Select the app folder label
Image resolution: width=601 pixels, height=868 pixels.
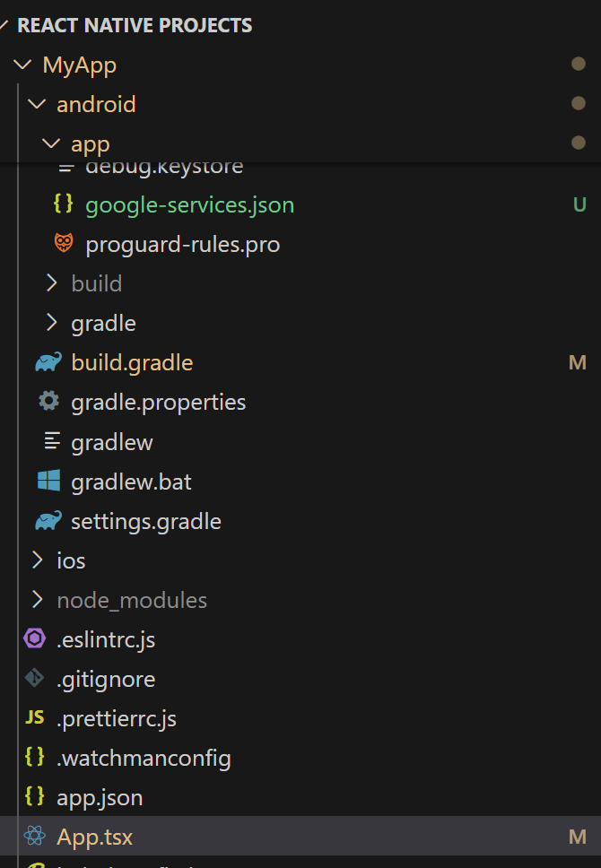[91, 144]
